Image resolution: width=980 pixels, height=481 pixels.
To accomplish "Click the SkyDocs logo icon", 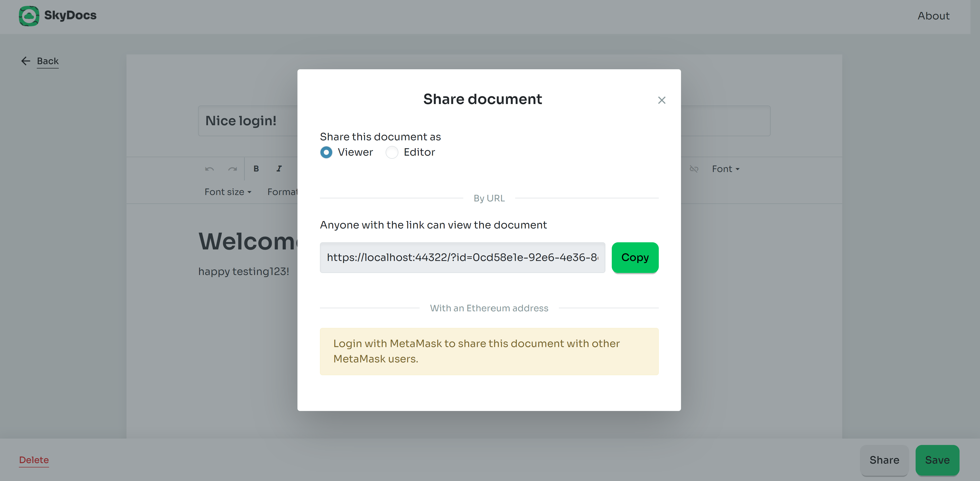I will [29, 16].
